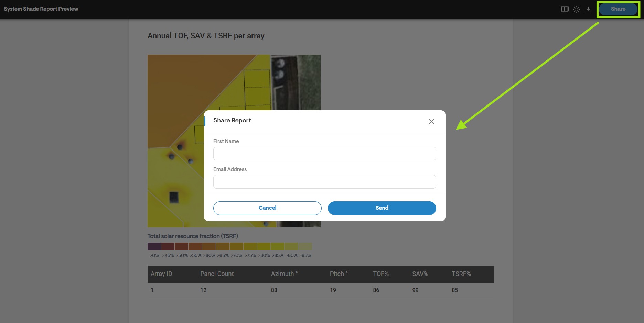Download the shade report via the download icon

point(588,9)
